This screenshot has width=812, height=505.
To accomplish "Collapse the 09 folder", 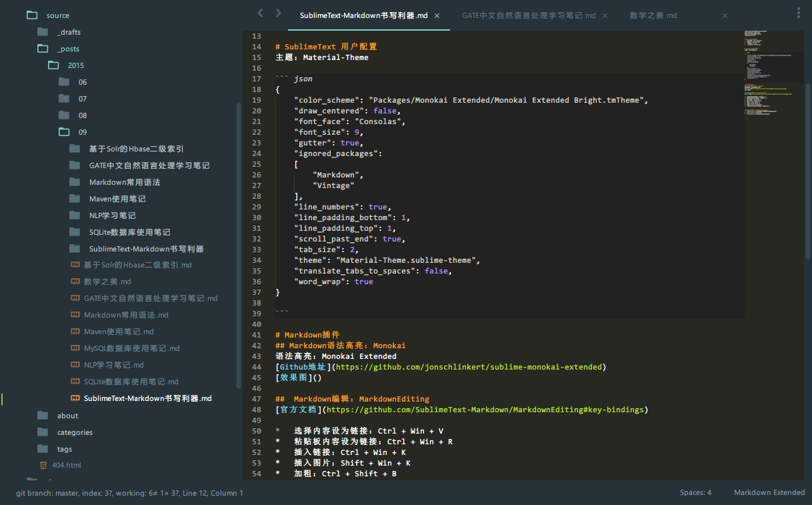I will (83, 131).
